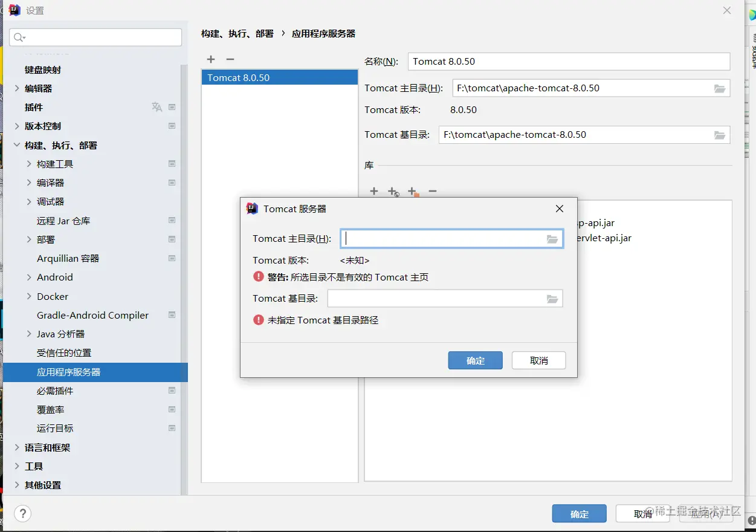Click project-level icon beside 运行目标
The width and height of the screenshot is (756, 532).
point(172,428)
